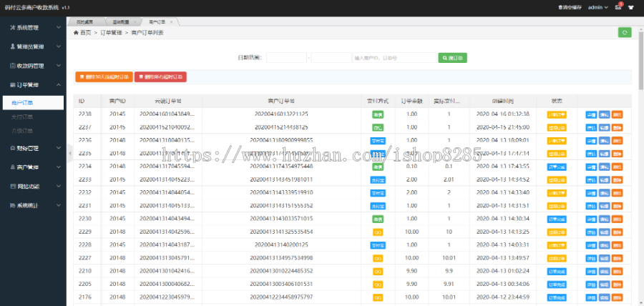Screen dimensions: 644x306
Task: Expand the 系统统计 sidebar group
Action: (x=33, y=205)
